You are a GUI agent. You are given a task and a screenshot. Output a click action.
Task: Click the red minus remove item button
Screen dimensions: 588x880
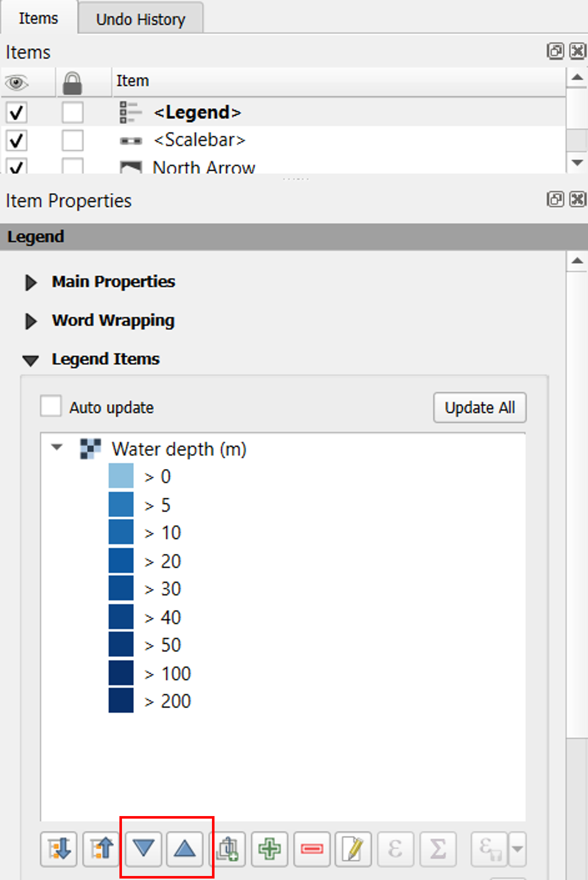pyautogui.click(x=312, y=848)
